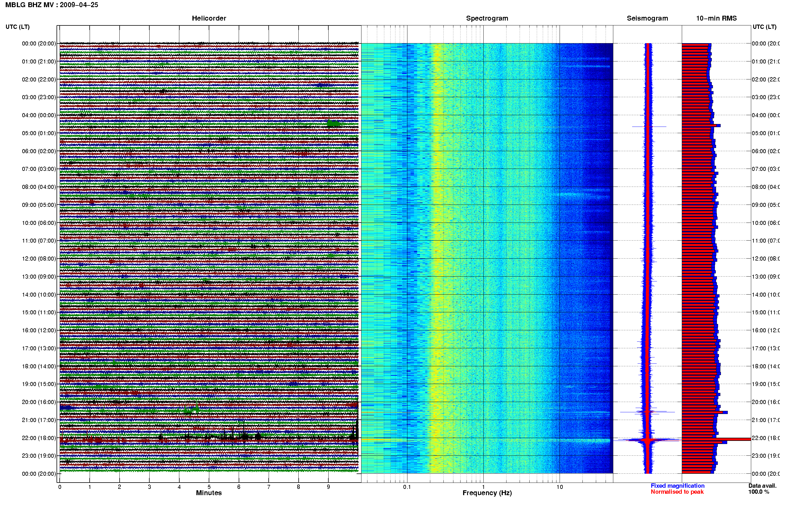Click the left '14:00 (10:00)' time label

click(39, 295)
